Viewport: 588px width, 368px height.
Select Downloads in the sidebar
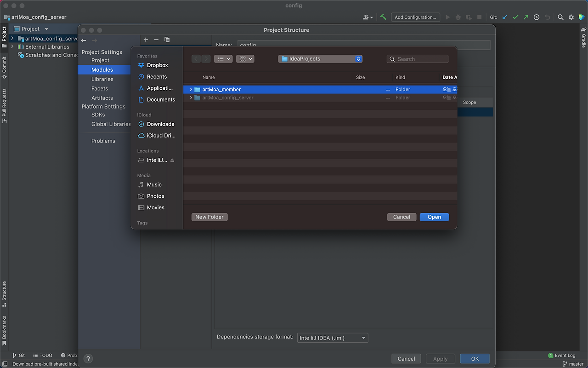point(160,124)
